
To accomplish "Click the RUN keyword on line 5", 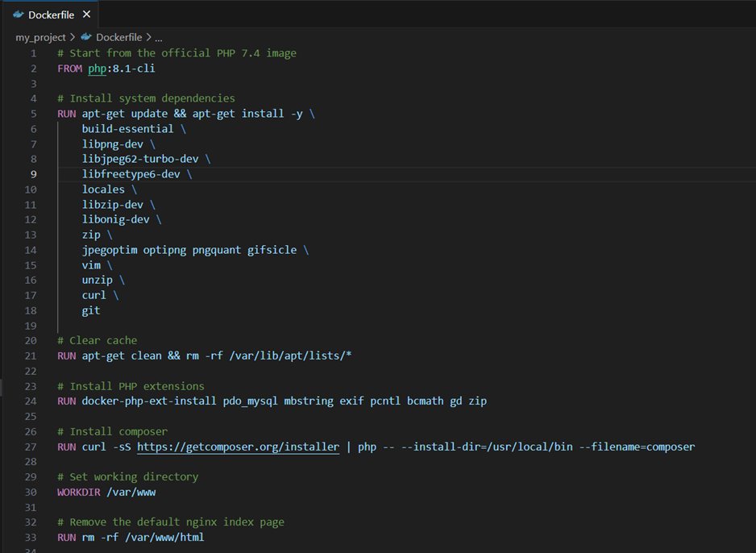I will [66, 113].
